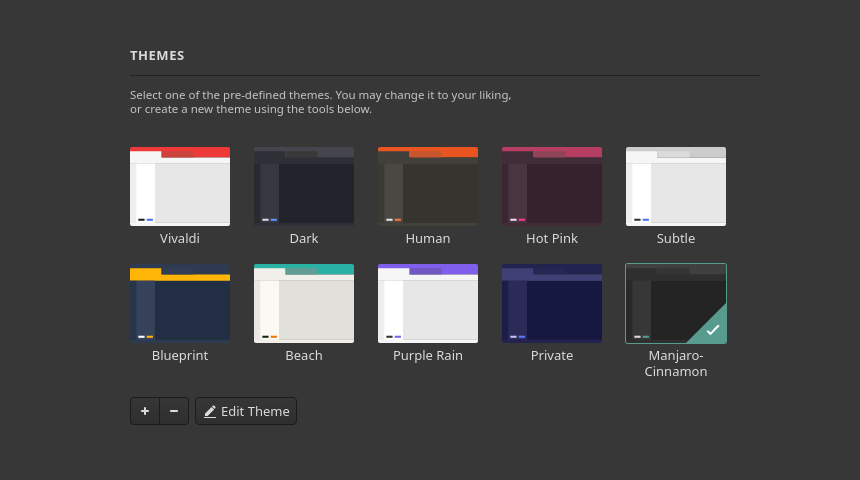The height and width of the screenshot is (480, 860).
Task: Select the Vivaldi theme thumbnail
Action: (180, 187)
